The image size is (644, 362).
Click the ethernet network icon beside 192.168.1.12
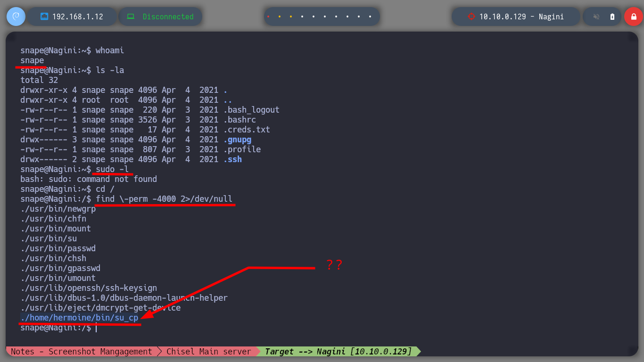45,16
